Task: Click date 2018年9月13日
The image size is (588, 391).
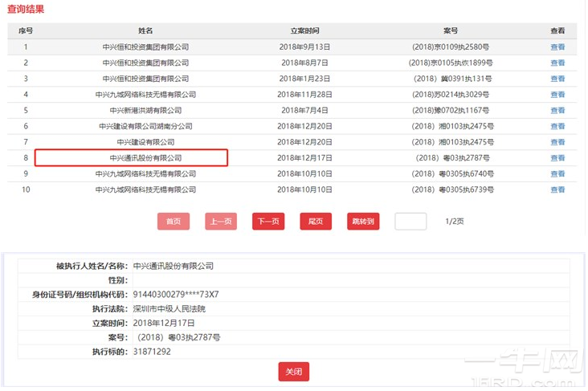Action: [x=304, y=47]
